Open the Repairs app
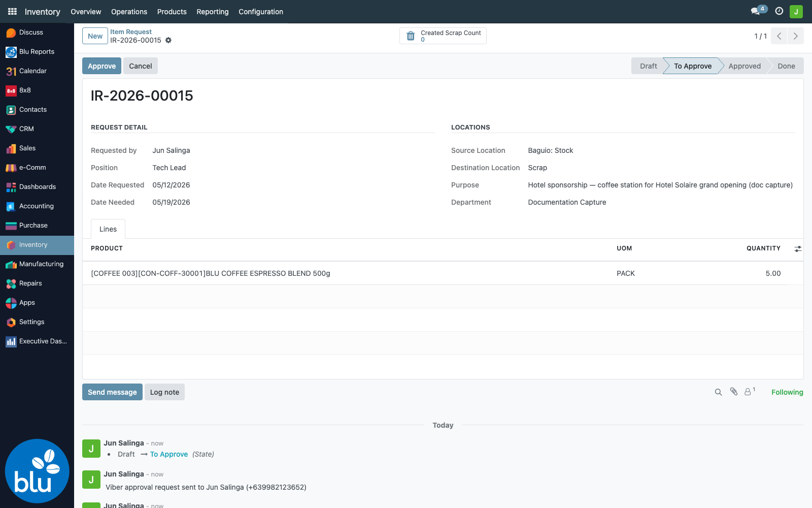 tap(37, 283)
